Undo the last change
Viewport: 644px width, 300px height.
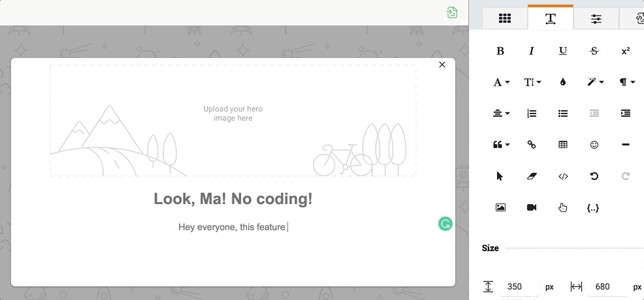[x=594, y=176]
